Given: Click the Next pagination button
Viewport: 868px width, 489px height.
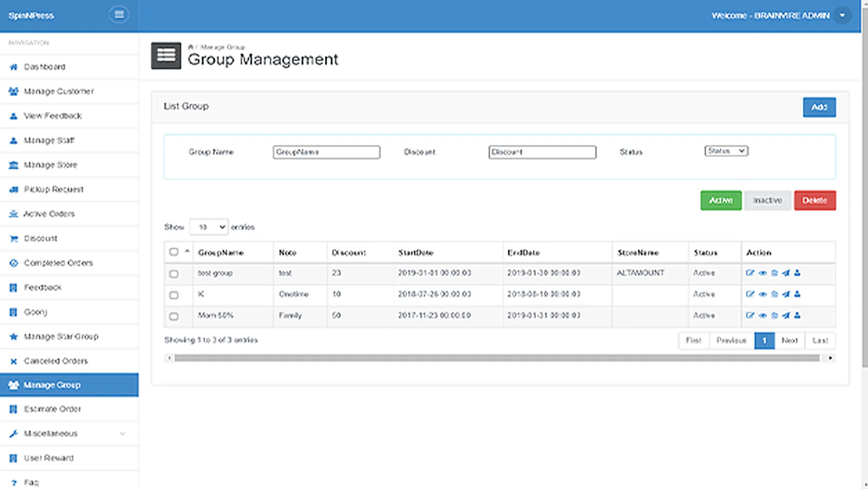Looking at the screenshot, I should (x=789, y=340).
